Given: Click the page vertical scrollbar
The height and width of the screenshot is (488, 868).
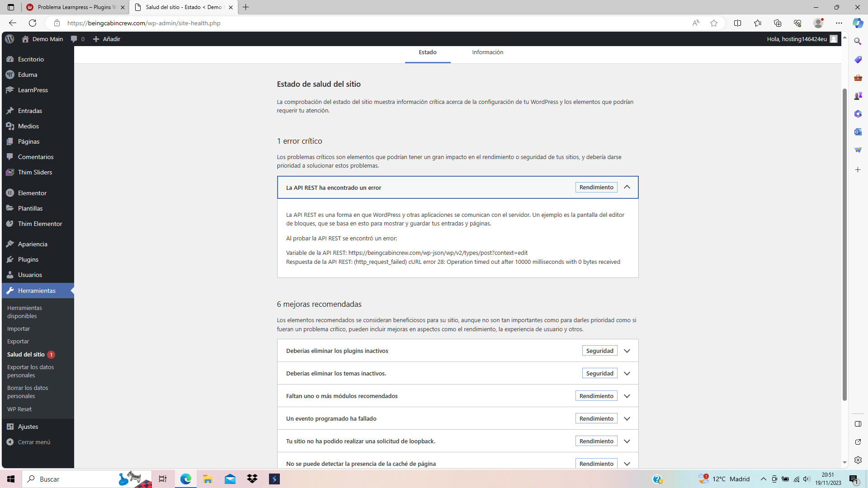Looking at the screenshot, I should tap(844, 244).
